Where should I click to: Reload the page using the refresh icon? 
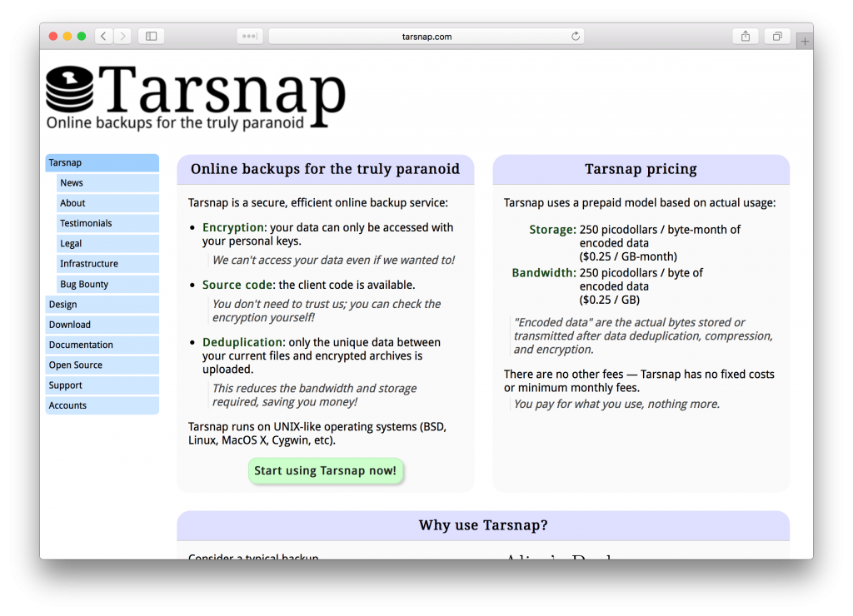point(576,37)
